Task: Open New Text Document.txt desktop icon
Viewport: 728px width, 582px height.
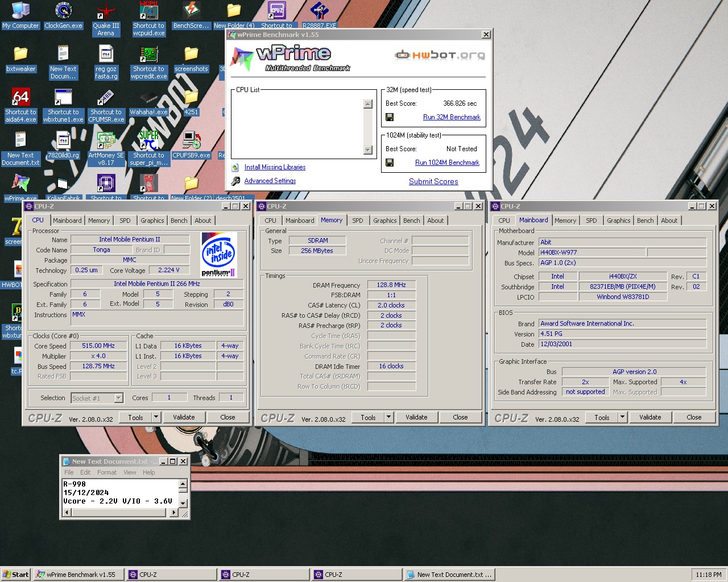Action: click(x=20, y=149)
